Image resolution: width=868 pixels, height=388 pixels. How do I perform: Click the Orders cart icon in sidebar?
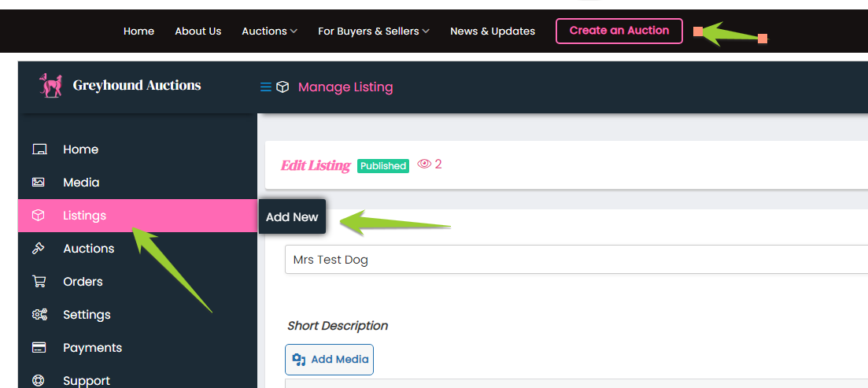[x=39, y=281]
